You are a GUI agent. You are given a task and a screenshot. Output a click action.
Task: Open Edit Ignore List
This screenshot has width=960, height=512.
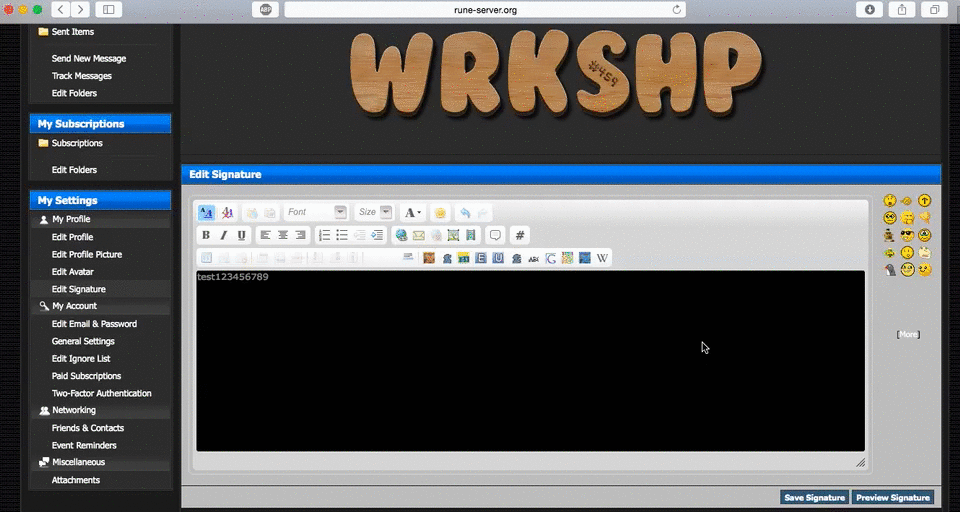pyautogui.click(x=81, y=359)
